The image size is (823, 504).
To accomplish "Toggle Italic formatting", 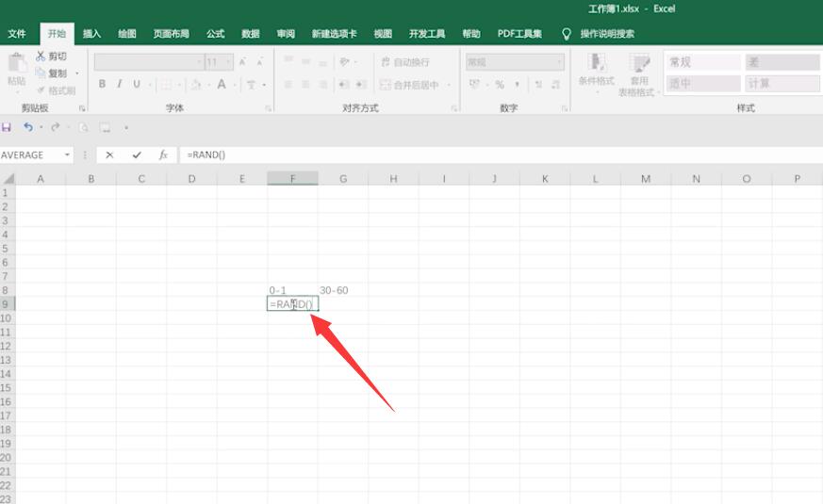I will [x=120, y=84].
